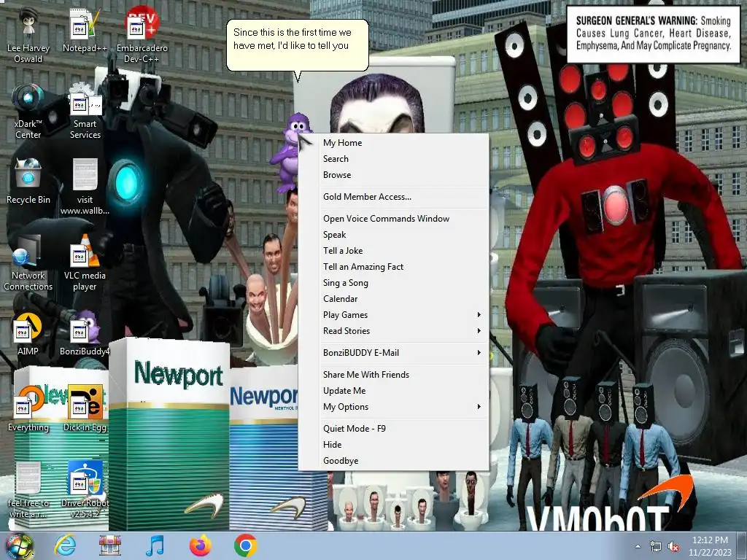Click the purple Bonzi gorilla character
The height and width of the screenshot is (560, 747).
click(x=291, y=152)
